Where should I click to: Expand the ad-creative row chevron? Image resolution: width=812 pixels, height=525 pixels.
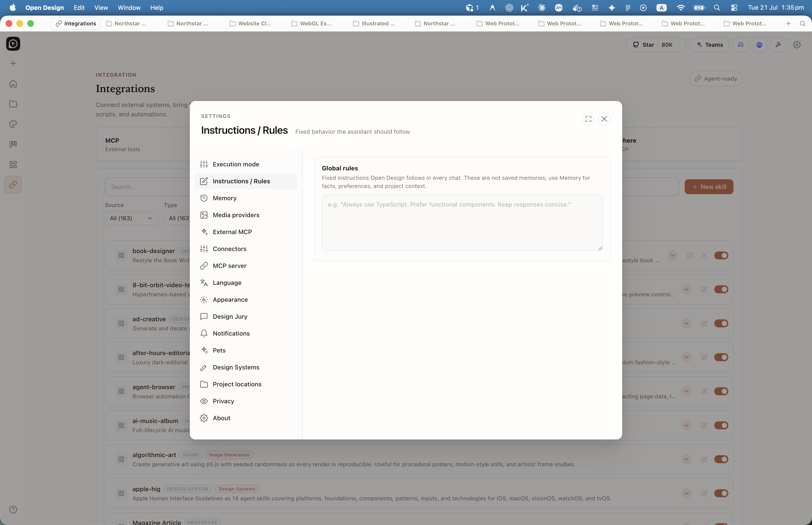coord(686,323)
